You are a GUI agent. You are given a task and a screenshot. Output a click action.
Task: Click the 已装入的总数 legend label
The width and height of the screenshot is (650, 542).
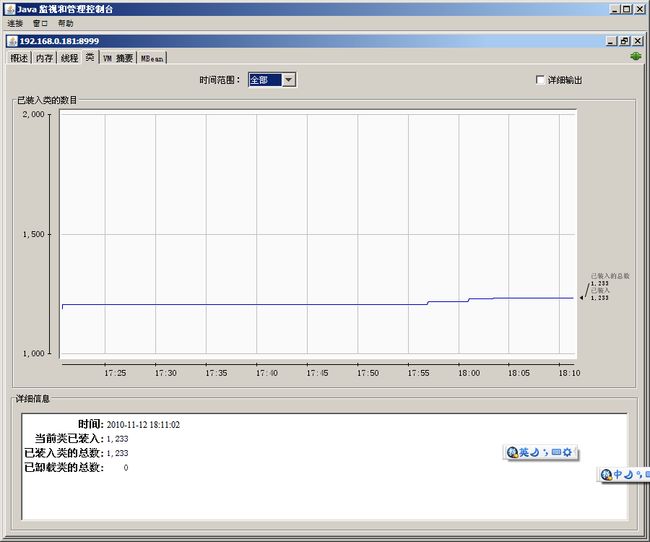610,276
